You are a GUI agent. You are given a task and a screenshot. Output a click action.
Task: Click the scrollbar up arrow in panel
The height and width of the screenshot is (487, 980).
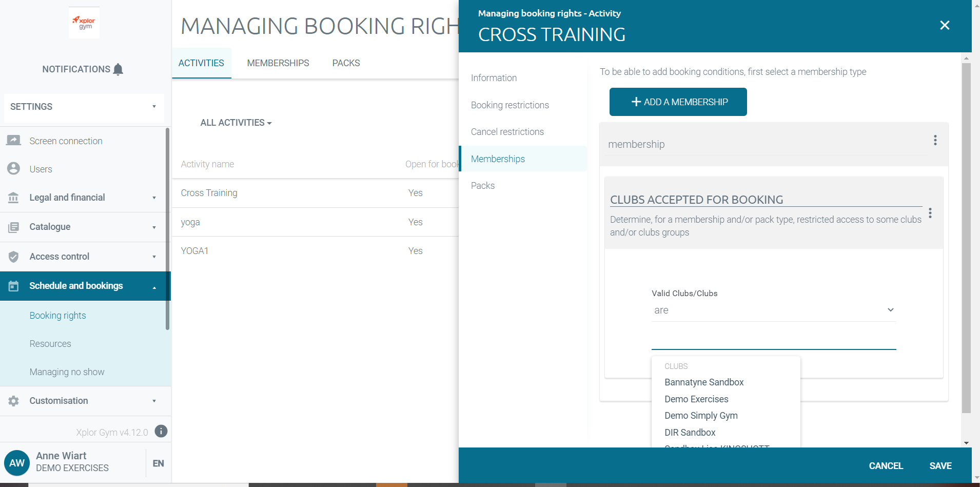click(967, 59)
